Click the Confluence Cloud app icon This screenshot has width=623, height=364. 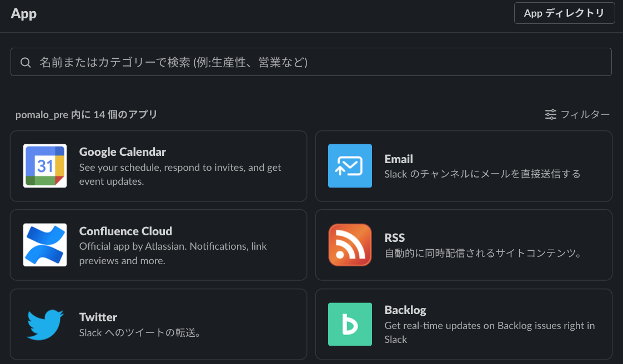(45, 245)
